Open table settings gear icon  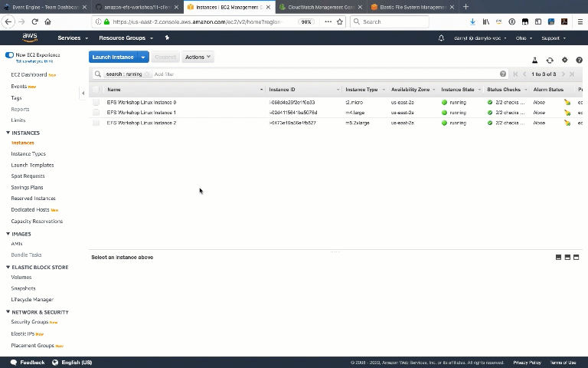pyautogui.click(x=564, y=60)
